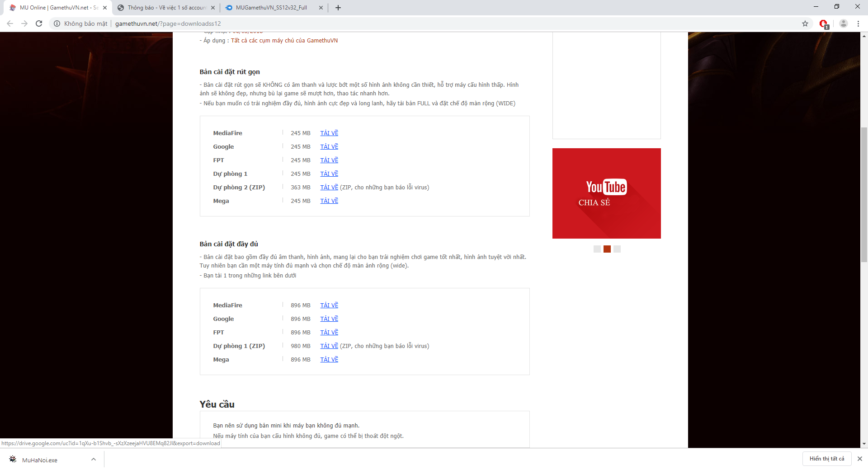The image size is (868, 470).
Task: Bookmark this page with the star icon
Action: 805,23
